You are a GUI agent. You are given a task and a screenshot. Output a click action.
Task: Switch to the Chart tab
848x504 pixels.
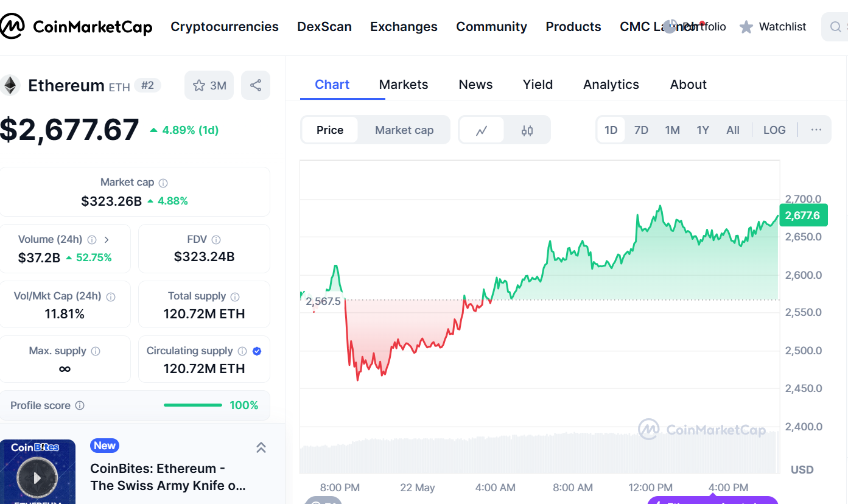click(x=332, y=85)
